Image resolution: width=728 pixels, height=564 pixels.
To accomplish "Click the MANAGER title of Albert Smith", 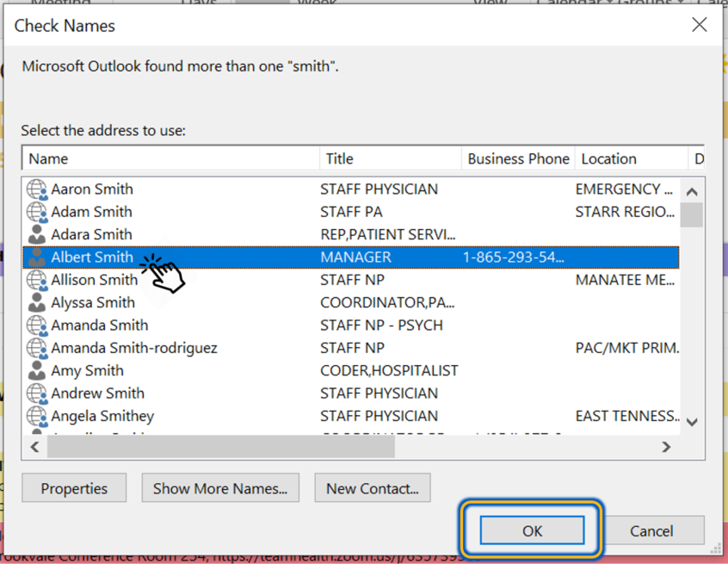I will [x=355, y=257].
